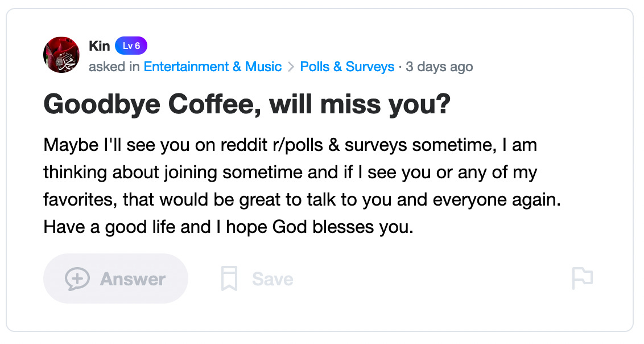Screen dimensions: 644x344
Task: Open Kin's profile picture avatar
Action: click(x=61, y=55)
